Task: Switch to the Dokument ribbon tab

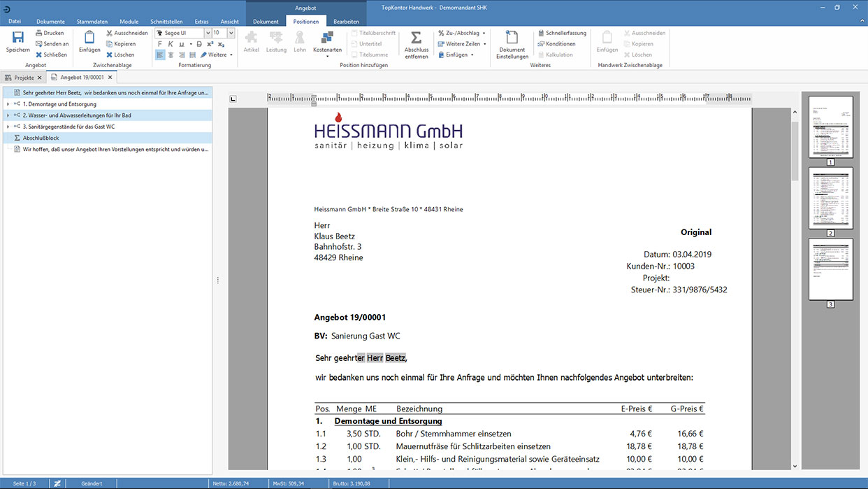Action: tap(266, 22)
